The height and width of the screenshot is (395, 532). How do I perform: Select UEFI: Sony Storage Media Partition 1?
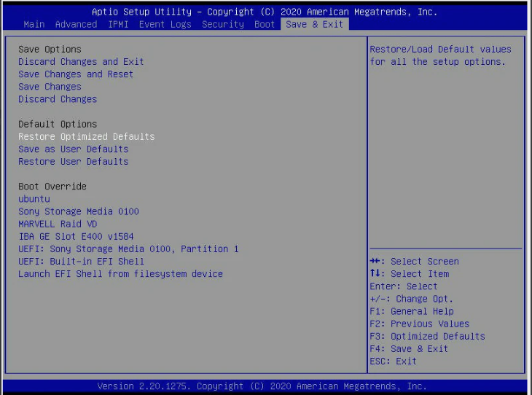pyautogui.click(x=128, y=249)
